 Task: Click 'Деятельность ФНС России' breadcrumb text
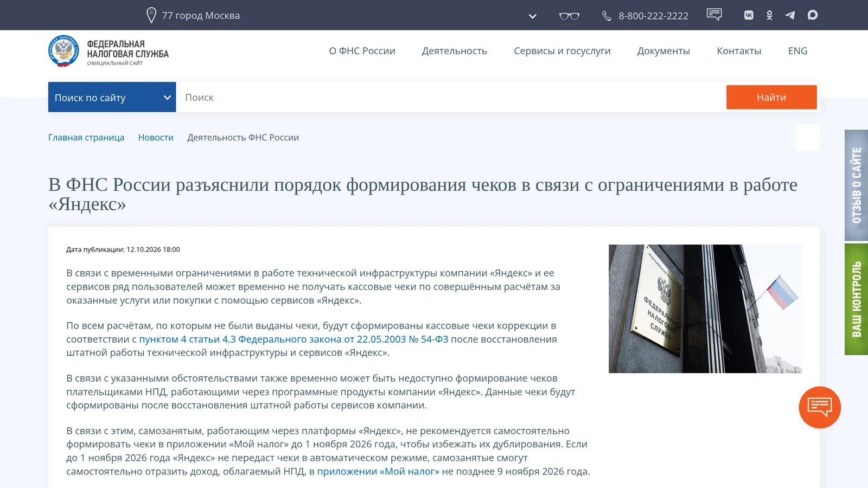click(243, 138)
